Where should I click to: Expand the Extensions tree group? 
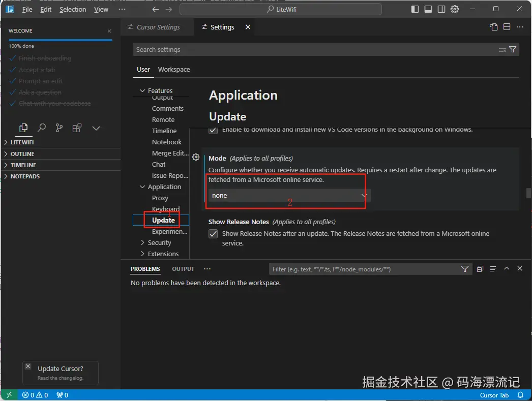point(142,254)
